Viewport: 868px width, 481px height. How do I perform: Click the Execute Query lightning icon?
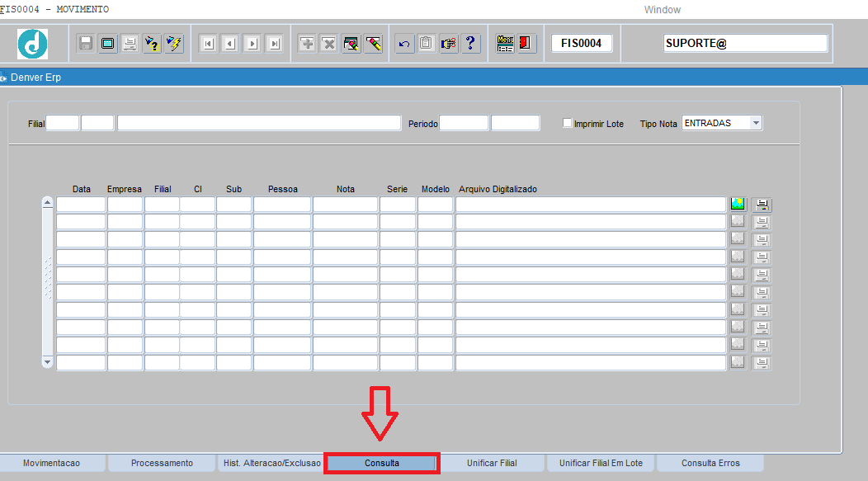click(x=174, y=43)
